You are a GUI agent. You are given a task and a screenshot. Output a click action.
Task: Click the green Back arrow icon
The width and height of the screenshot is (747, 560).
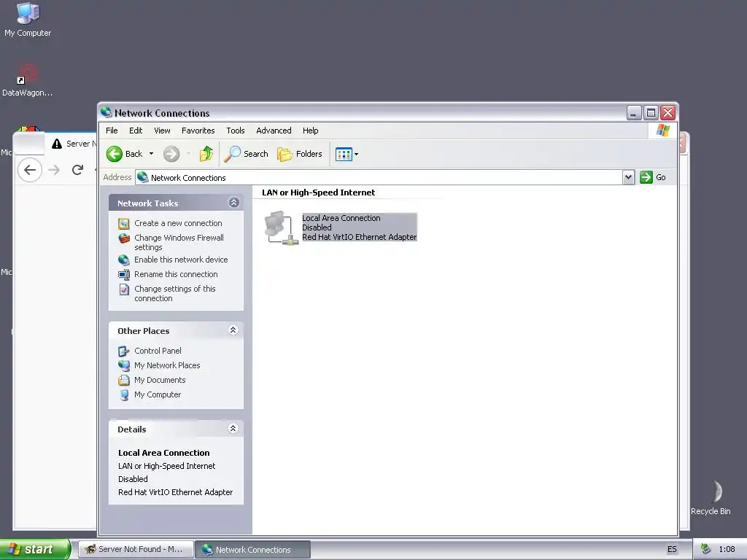(115, 154)
